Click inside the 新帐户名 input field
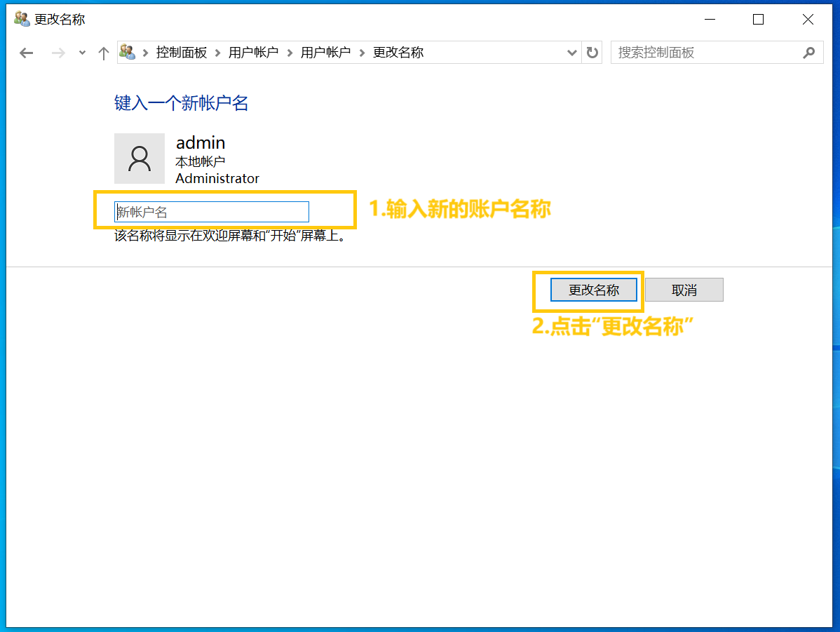This screenshot has width=840, height=632. [x=210, y=211]
